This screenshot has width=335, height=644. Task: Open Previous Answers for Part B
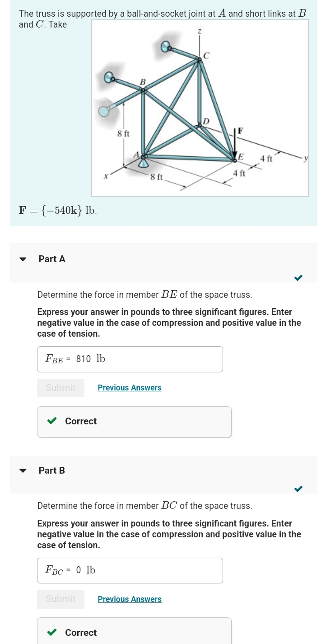130,599
